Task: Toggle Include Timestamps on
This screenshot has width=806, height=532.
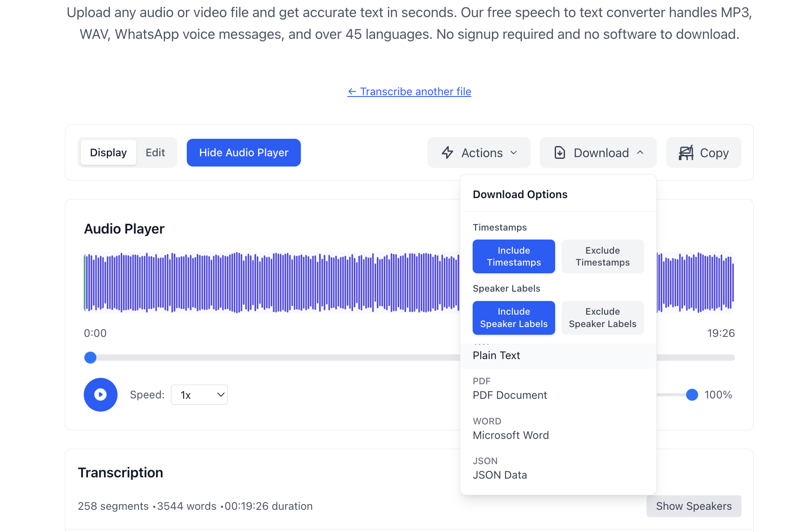Action: pos(513,256)
